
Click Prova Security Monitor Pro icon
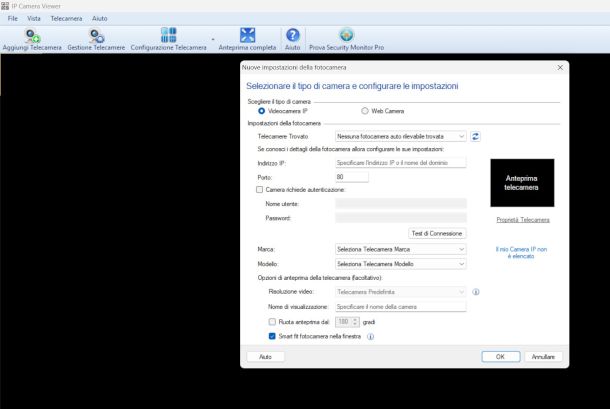[346, 36]
